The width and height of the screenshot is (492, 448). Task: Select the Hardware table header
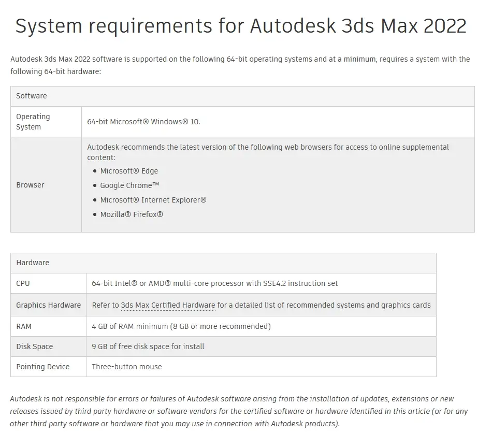[223, 263]
